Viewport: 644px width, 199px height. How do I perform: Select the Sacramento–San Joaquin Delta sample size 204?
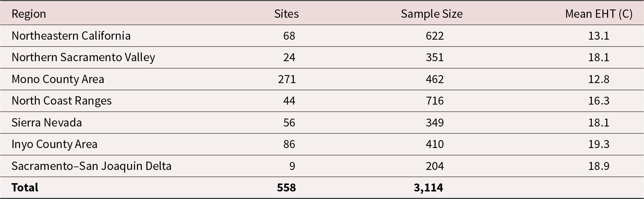pyautogui.click(x=434, y=166)
